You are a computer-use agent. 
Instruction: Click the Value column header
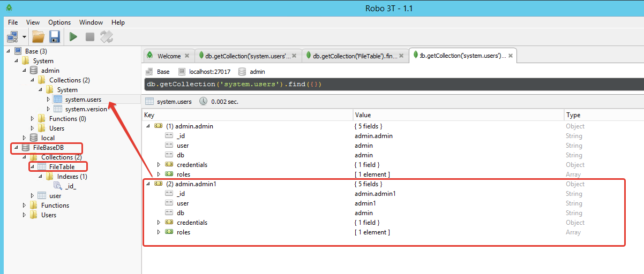click(x=459, y=115)
